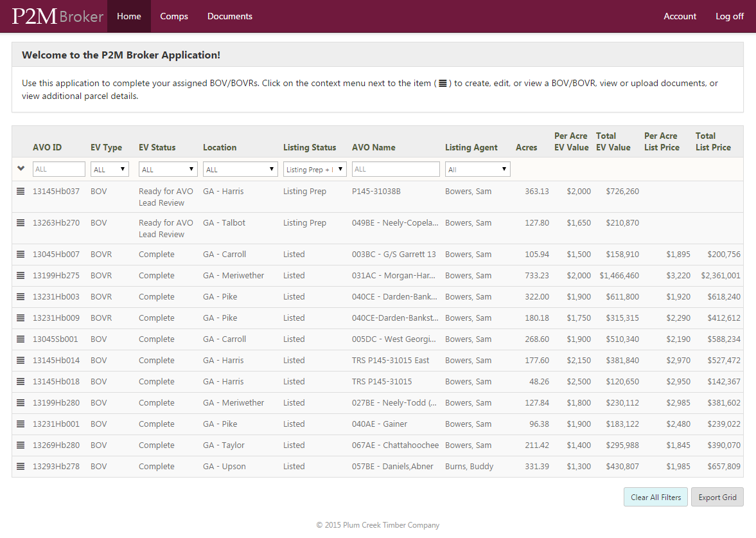
Task: Open the Listing Status filter dropdown
Action: point(315,170)
